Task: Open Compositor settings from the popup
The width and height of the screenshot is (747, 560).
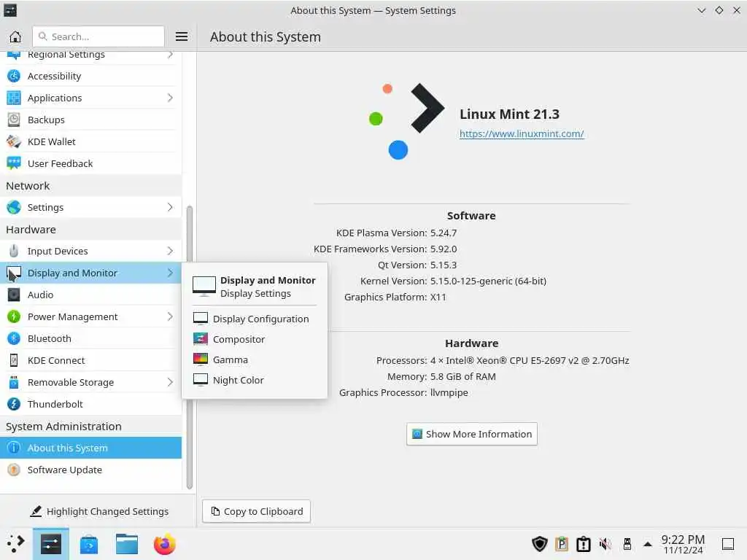Action: (x=255, y=339)
